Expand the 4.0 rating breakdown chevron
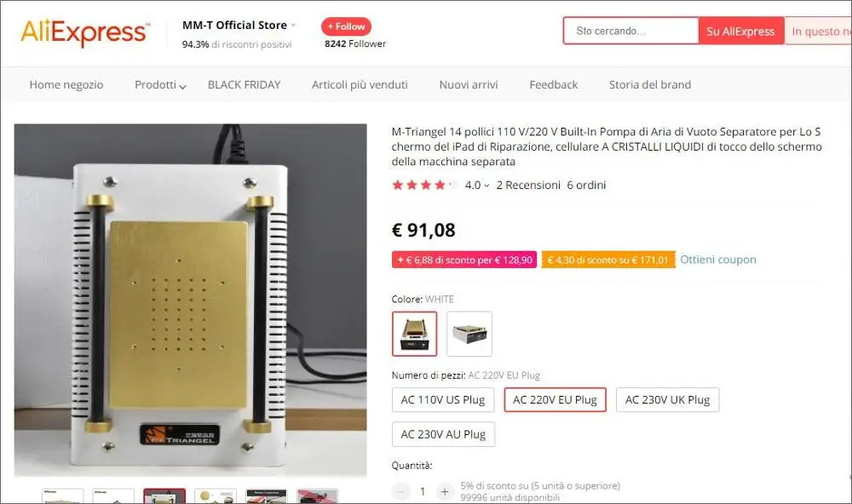Screen dimensions: 852x504 [x=486, y=186]
